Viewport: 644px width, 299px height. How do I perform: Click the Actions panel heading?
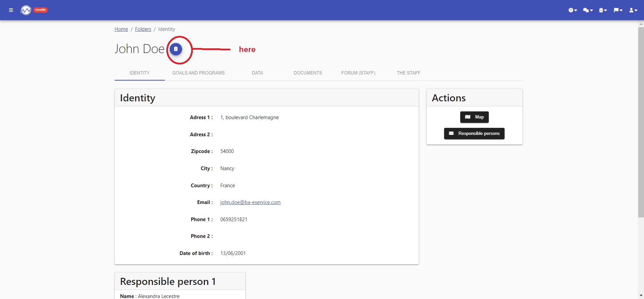click(449, 98)
